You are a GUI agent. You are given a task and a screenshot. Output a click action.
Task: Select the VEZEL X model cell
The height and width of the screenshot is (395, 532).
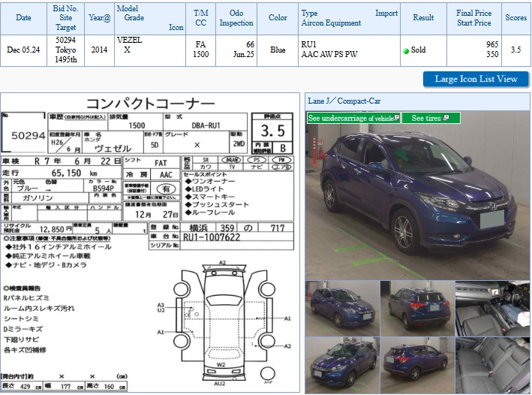click(x=150, y=50)
